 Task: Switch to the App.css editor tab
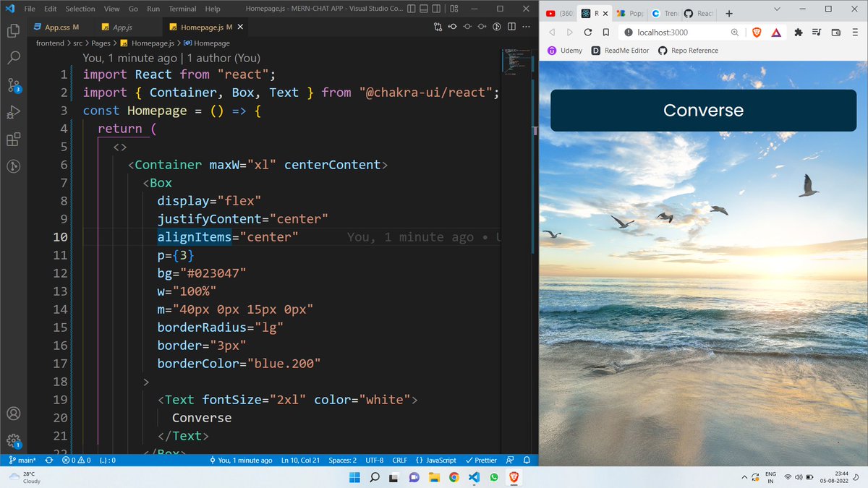[61, 27]
